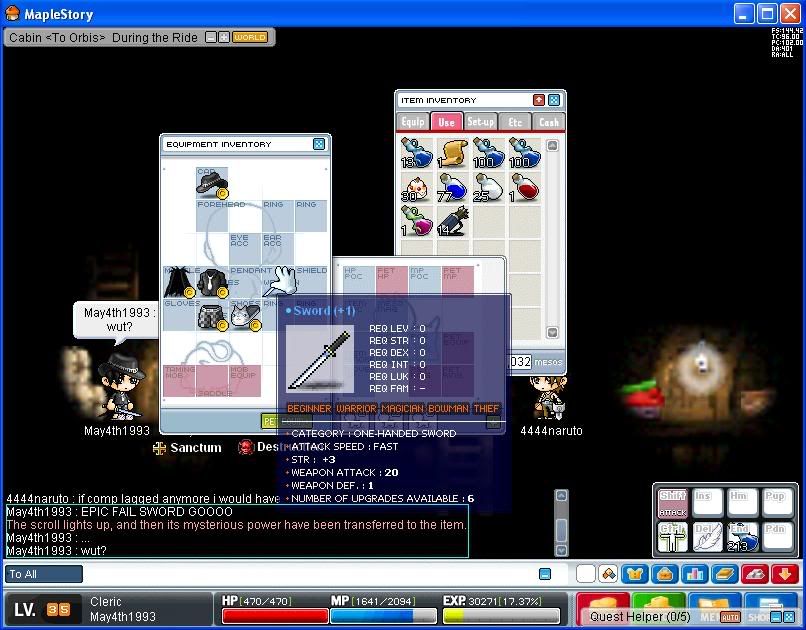Open the Set-up tab in Item Inventory
The width and height of the screenshot is (806, 630).
point(480,122)
